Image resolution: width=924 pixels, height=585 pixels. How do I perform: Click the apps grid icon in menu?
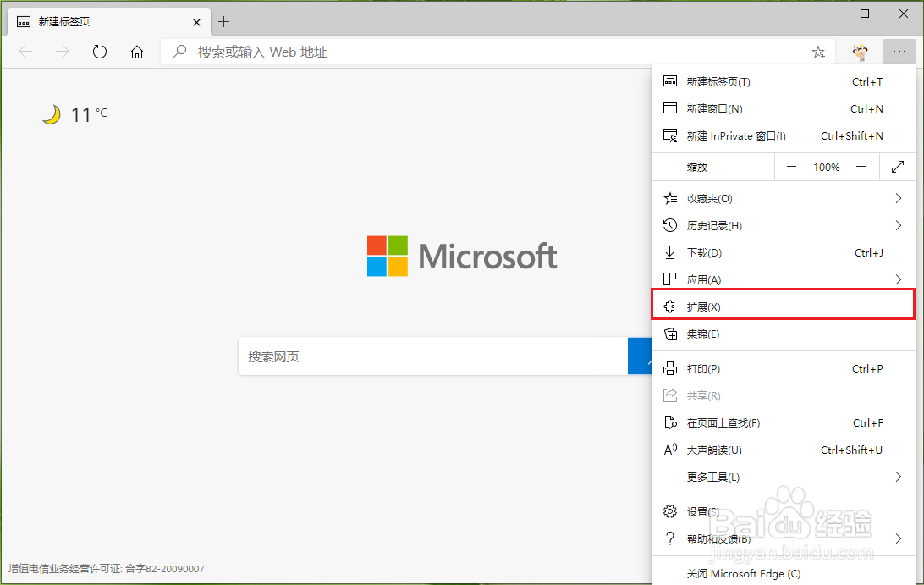pyautogui.click(x=670, y=279)
